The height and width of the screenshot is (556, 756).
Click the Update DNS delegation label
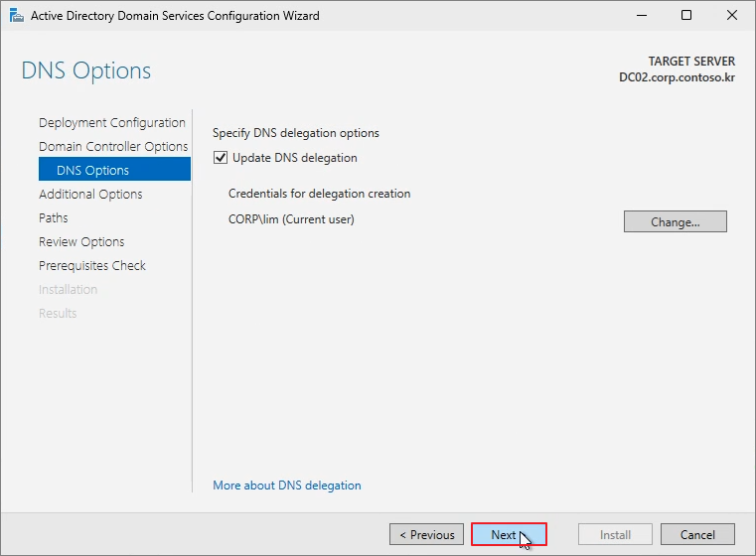pyautogui.click(x=295, y=158)
